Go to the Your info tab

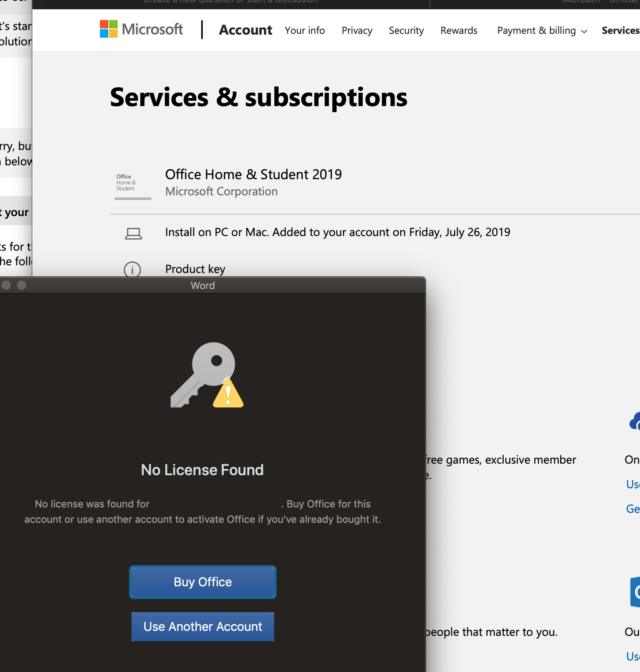click(x=305, y=30)
